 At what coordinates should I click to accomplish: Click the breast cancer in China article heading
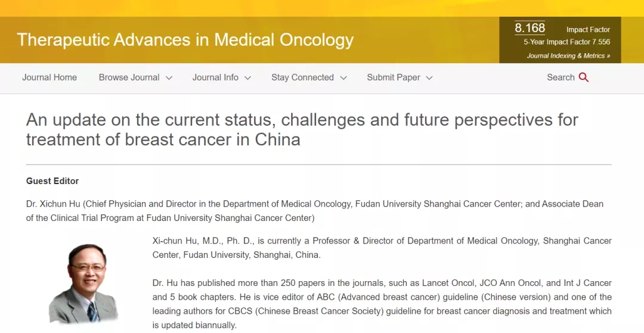tap(302, 129)
